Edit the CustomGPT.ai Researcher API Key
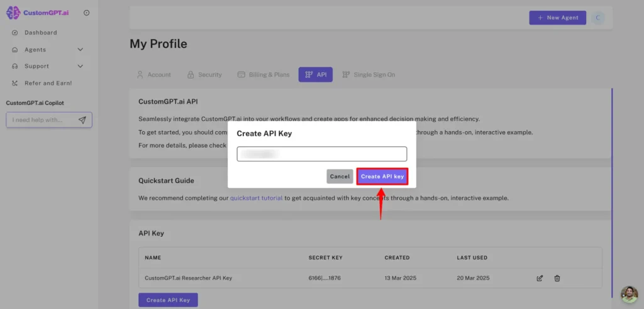Viewport: 644px width, 309px height. [x=540, y=278]
